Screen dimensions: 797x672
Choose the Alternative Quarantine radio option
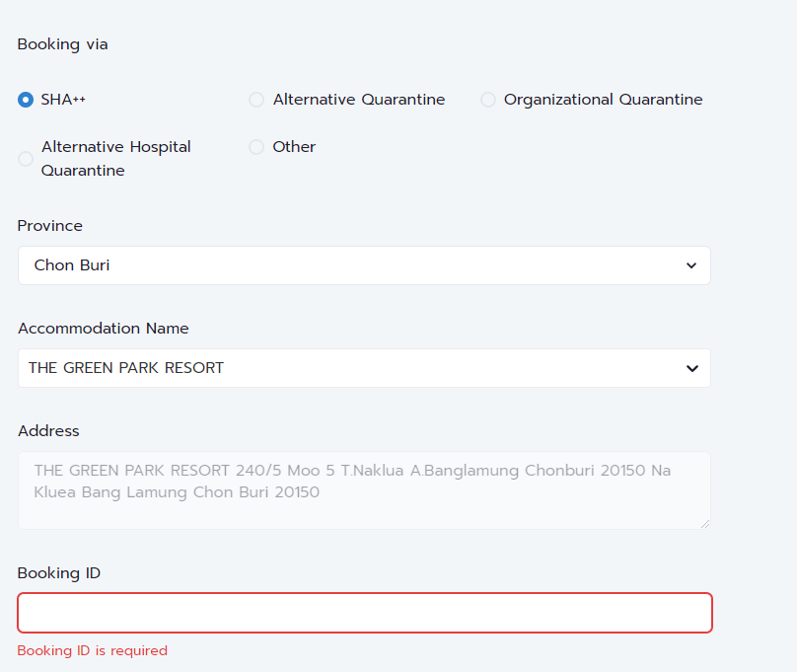point(256,100)
